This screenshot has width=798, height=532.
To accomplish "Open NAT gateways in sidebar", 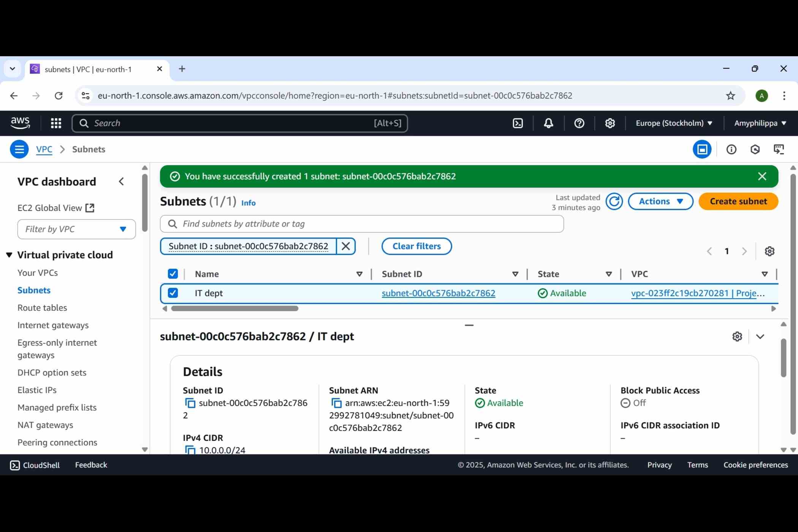I will [45, 425].
